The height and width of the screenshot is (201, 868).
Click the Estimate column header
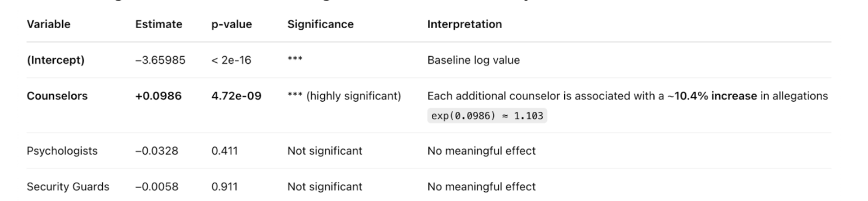click(x=158, y=24)
